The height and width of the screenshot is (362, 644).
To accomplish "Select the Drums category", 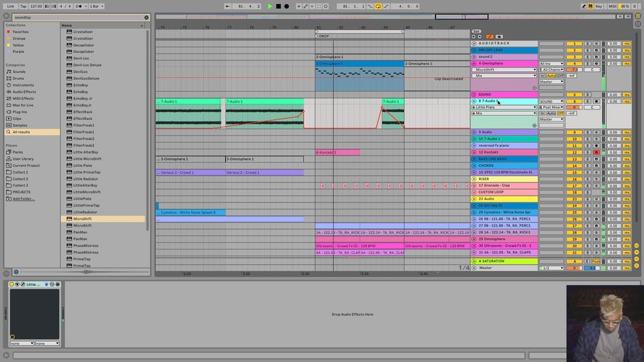I will pyautogui.click(x=18, y=78).
